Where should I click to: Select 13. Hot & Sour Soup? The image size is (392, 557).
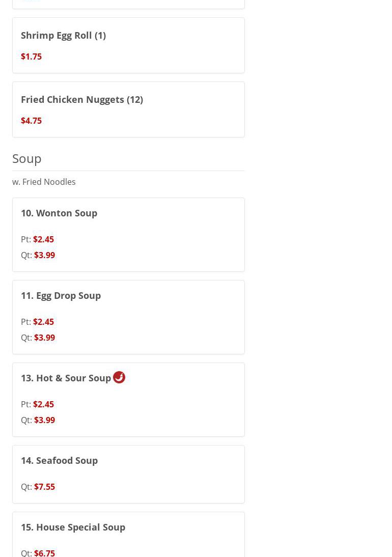(x=66, y=378)
